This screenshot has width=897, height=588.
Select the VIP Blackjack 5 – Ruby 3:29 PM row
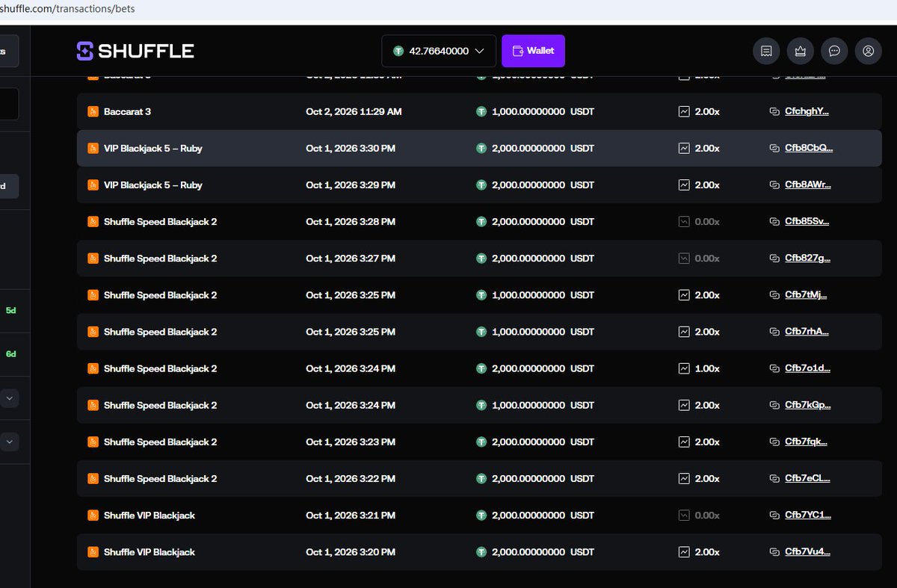[x=479, y=185]
